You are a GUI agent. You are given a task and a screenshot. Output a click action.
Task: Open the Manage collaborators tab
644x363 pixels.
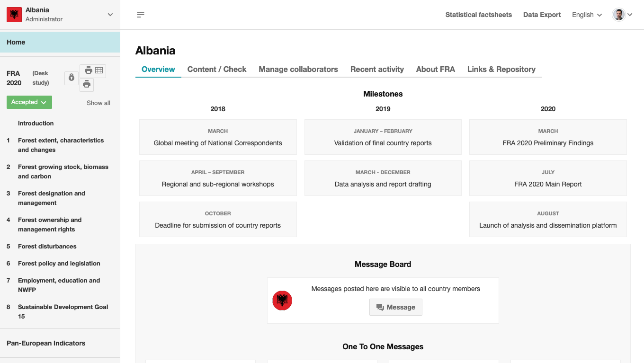coord(298,69)
